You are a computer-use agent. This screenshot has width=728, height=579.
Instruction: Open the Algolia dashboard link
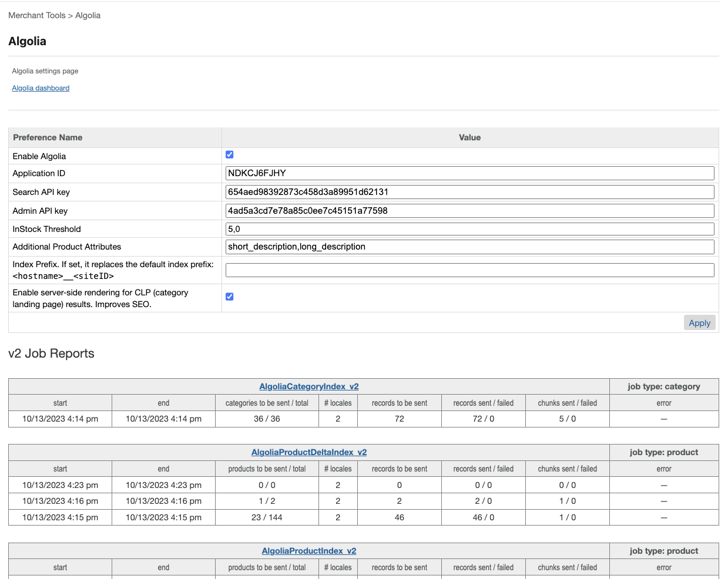41,88
